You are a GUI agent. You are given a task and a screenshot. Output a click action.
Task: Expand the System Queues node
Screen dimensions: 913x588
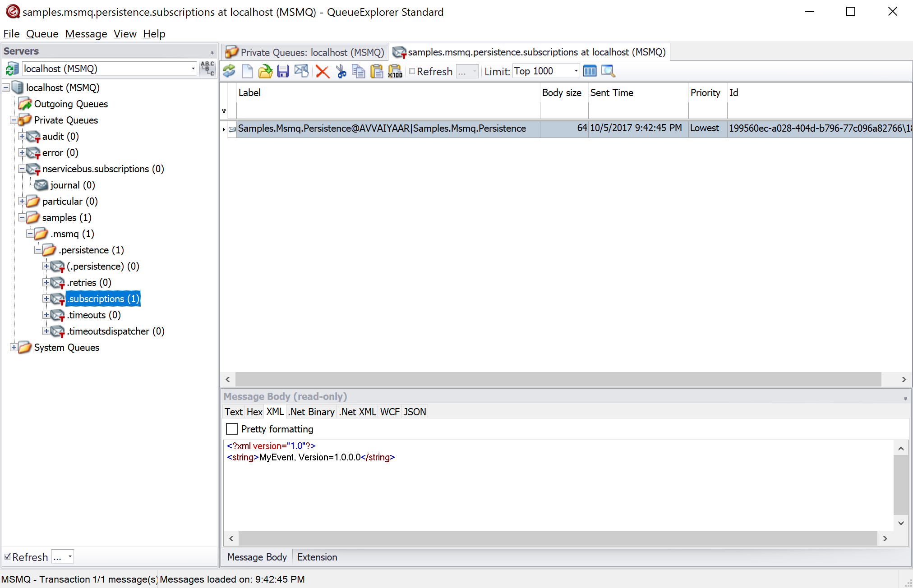(14, 347)
